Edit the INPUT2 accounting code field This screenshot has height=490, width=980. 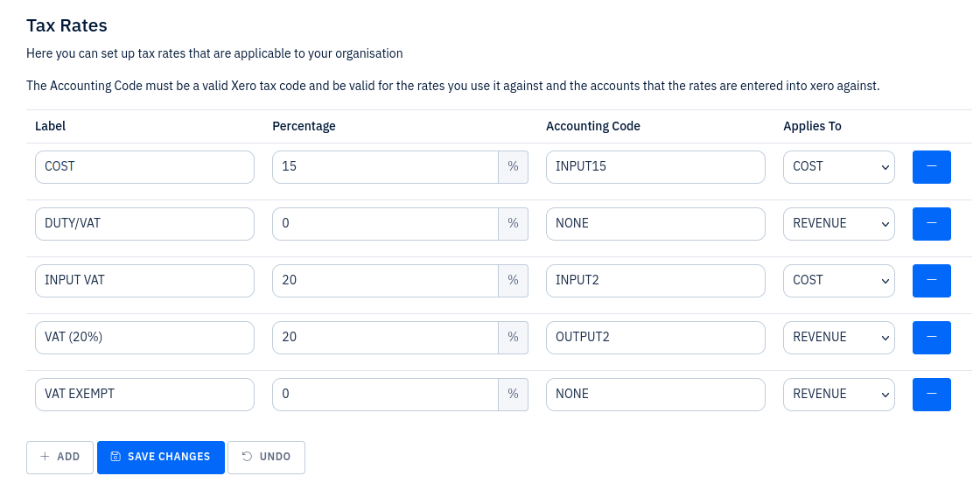(655, 281)
